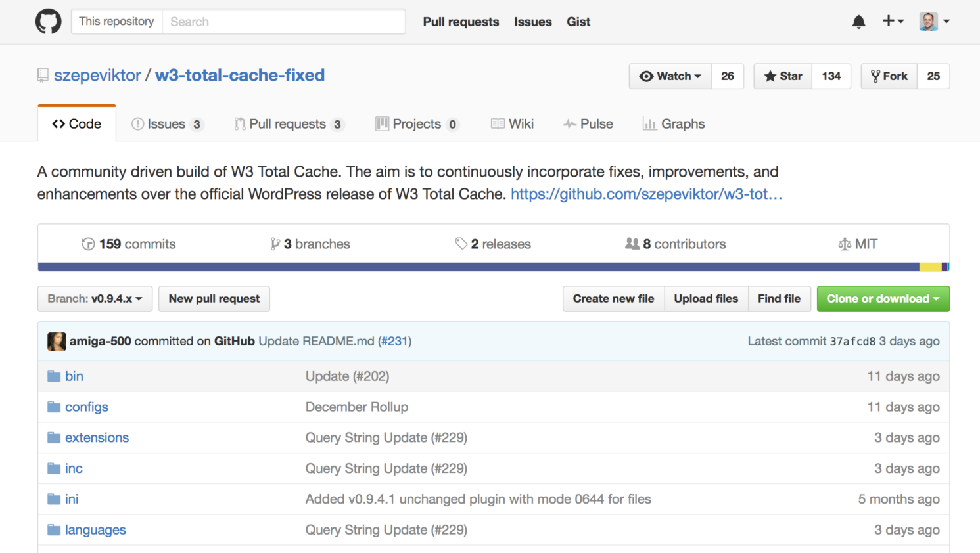Image resolution: width=980 pixels, height=553 pixels.
Task: Expand the Branch v0.9.4.x selector
Action: [x=95, y=299]
